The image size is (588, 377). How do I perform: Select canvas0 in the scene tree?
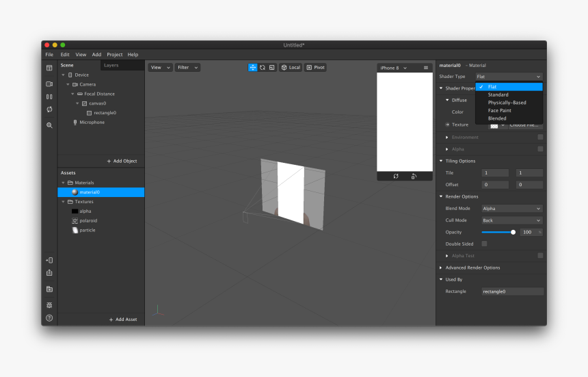98,103
